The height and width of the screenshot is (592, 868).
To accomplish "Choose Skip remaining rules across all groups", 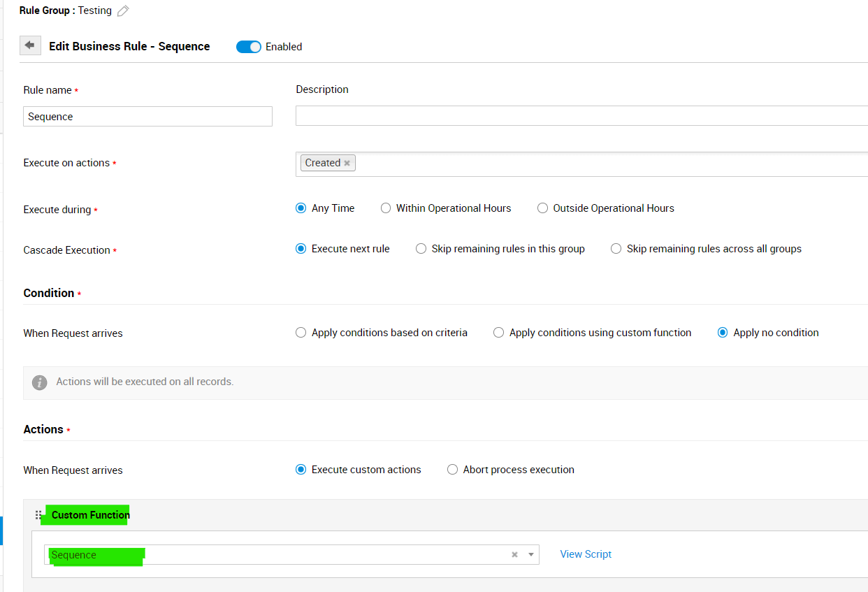I will pos(616,249).
